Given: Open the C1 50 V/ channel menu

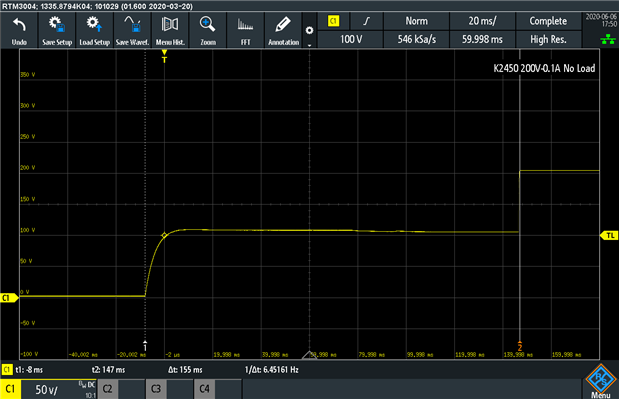Looking at the screenshot, I should click(48, 389).
